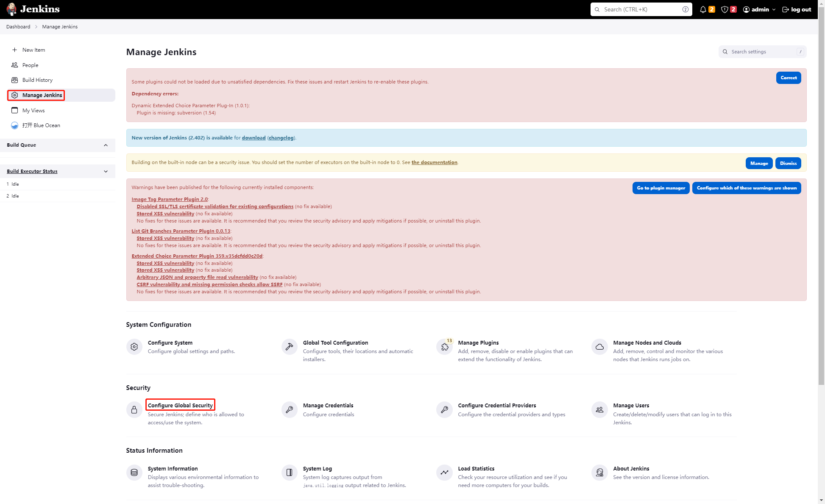Open the security shield warnings icon
This screenshot has height=504, width=825.
(x=725, y=9)
